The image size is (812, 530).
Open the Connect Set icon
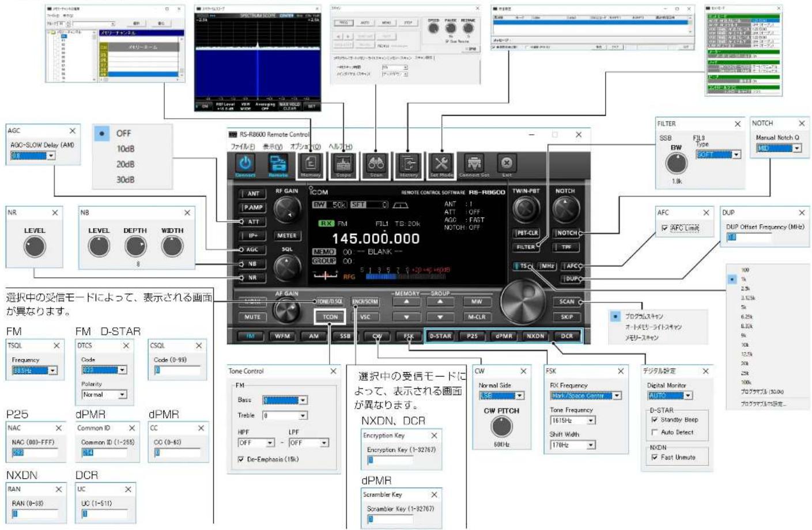coord(474,165)
